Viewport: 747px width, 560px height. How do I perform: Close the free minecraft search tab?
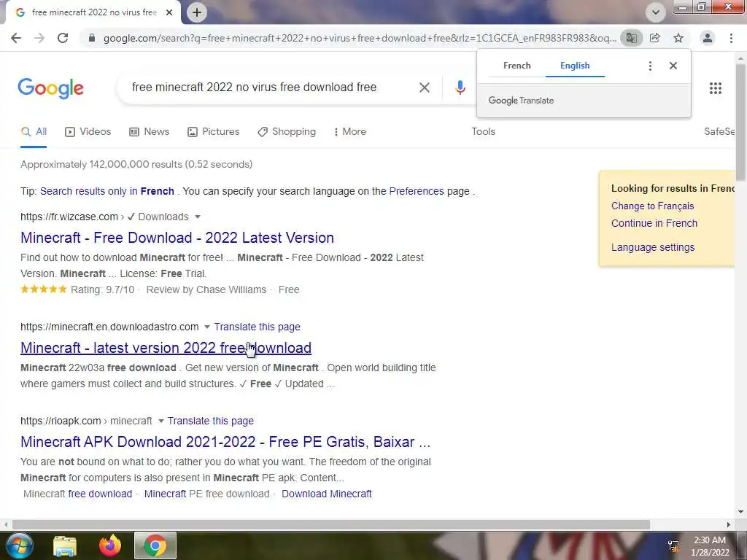[x=169, y=12]
